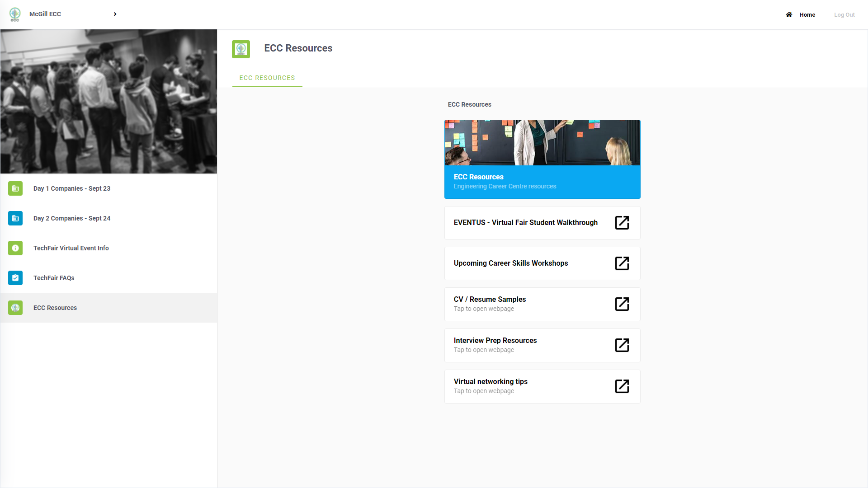Click the ECC RESOURCES tab label
The image size is (868, 488).
tap(267, 77)
